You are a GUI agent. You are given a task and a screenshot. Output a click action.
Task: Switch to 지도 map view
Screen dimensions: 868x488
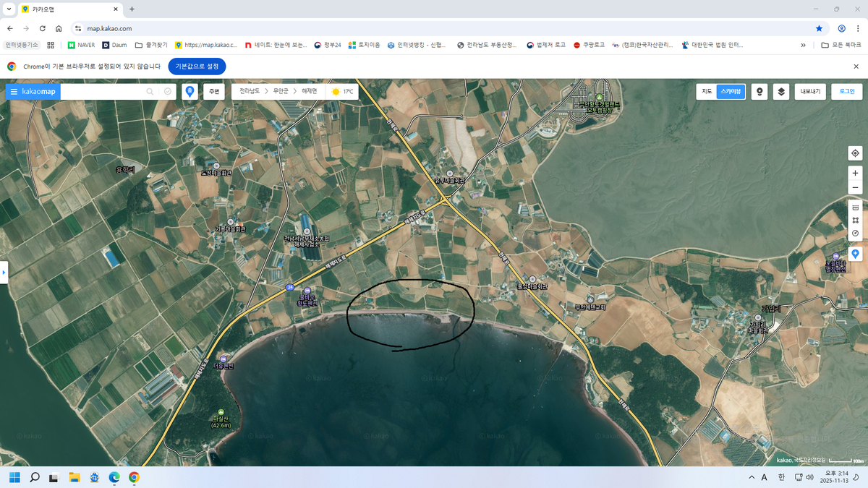[707, 92]
